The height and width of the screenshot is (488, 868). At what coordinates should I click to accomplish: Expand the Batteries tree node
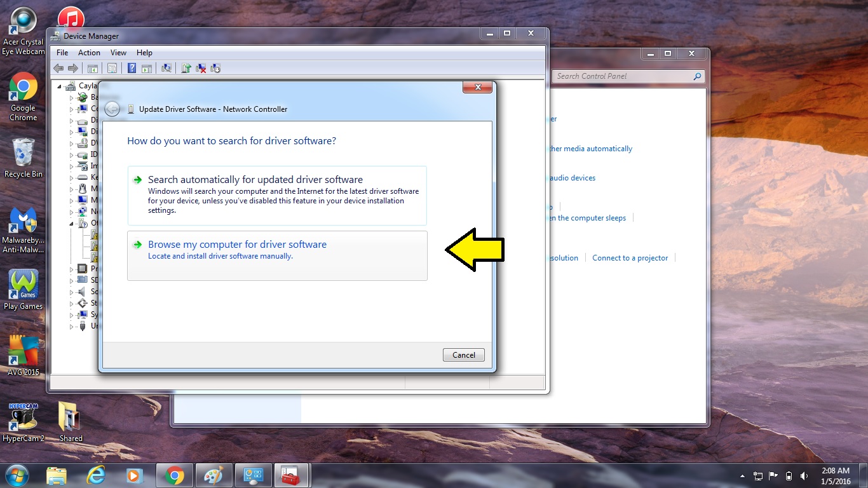pos(72,97)
